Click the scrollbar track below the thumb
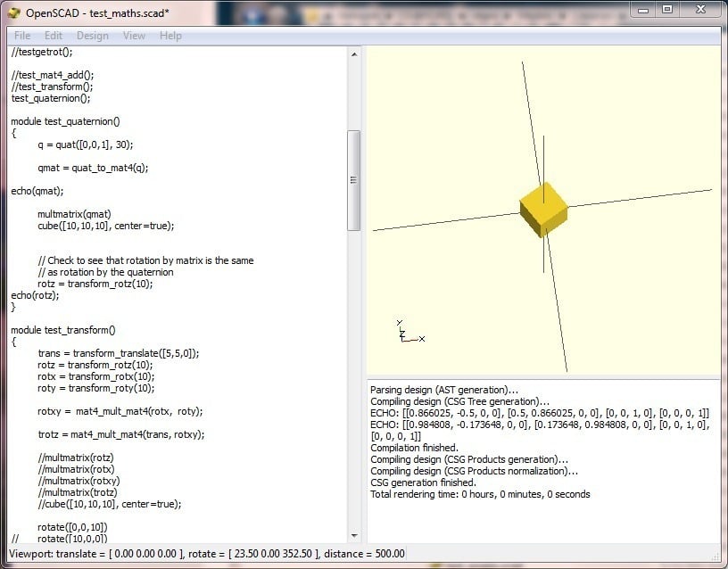 [353, 375]
